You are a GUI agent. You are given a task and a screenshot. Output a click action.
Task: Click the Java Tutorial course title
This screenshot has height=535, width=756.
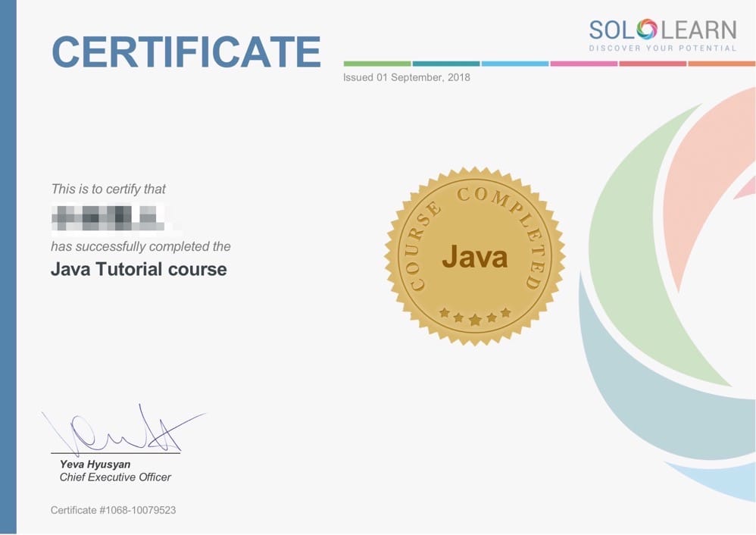point(139,269)
